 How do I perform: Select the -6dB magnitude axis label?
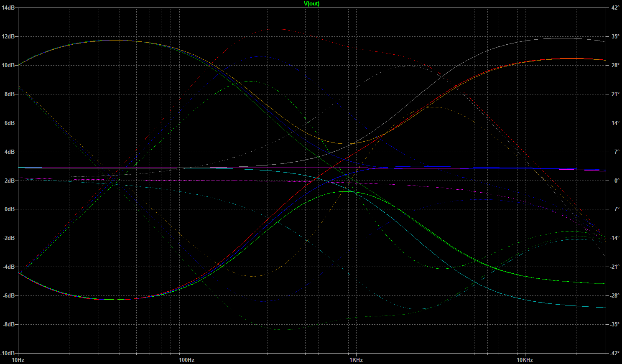pyautogui.click(x=8, y=296)
